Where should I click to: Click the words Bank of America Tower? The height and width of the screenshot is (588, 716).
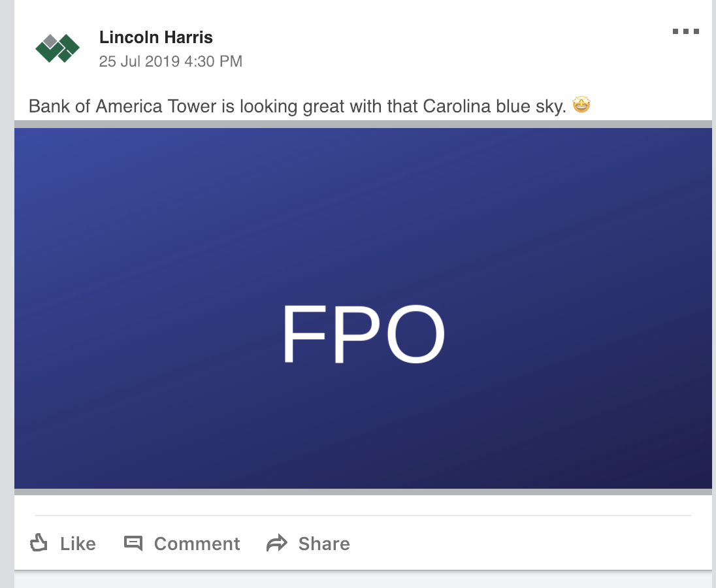123,106
